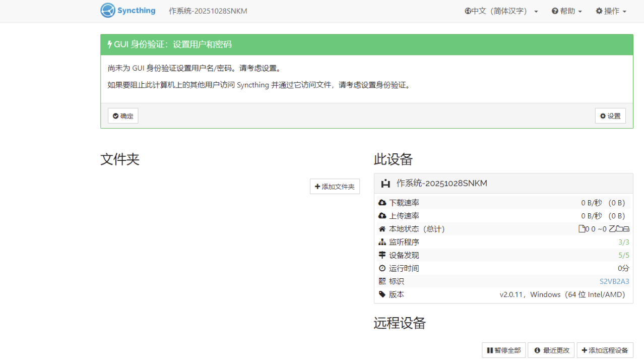Click the 添加文件夹 button

coord(335,186)
